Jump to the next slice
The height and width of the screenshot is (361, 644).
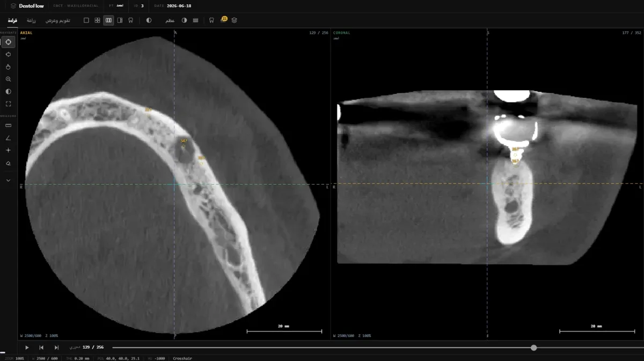56,348
